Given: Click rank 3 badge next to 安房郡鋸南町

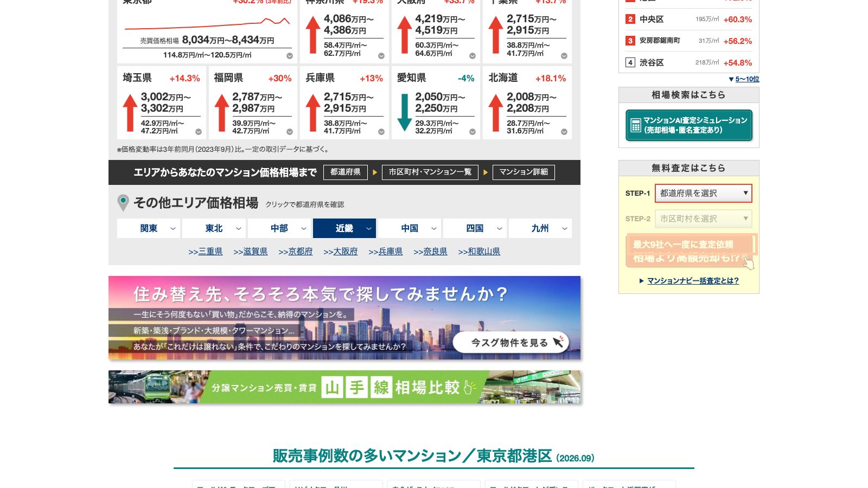Looking at the screenshot, I should (x=630, y=41).
